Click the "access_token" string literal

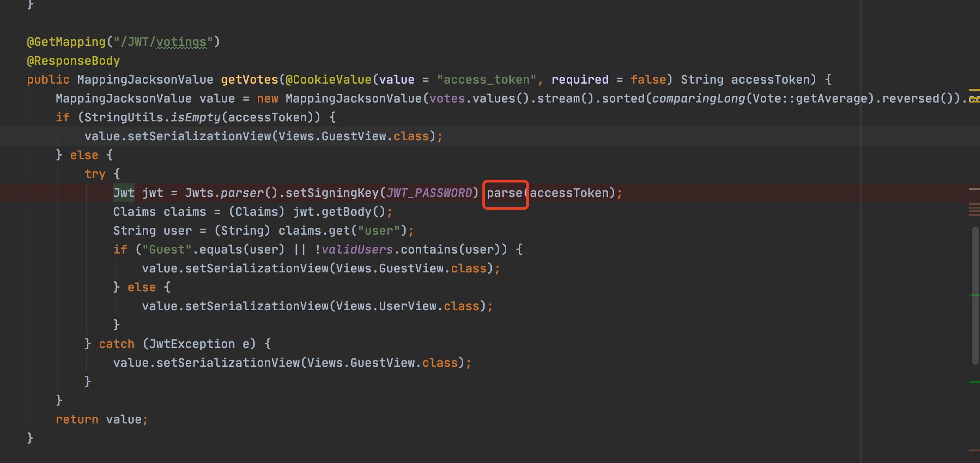[486, 80]
